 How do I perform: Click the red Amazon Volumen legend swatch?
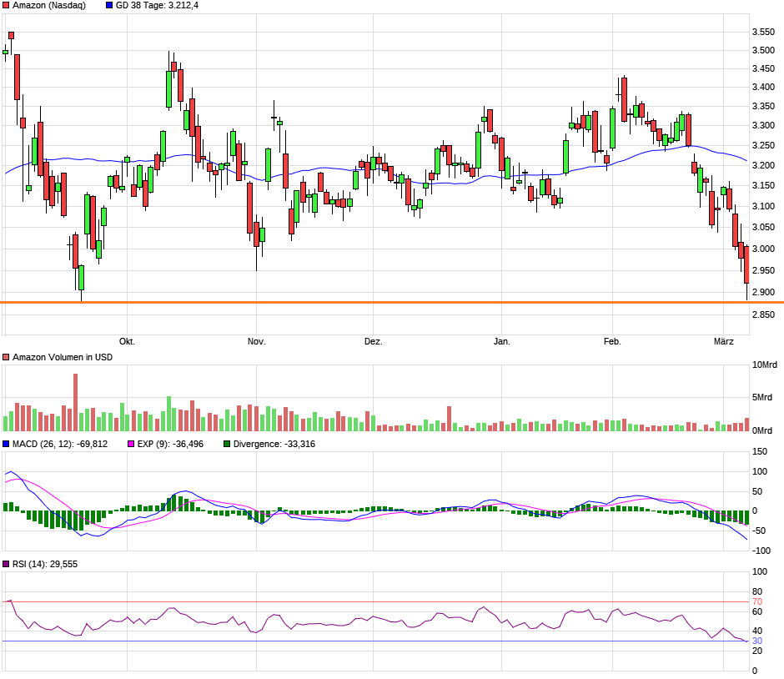coord(6,357)
